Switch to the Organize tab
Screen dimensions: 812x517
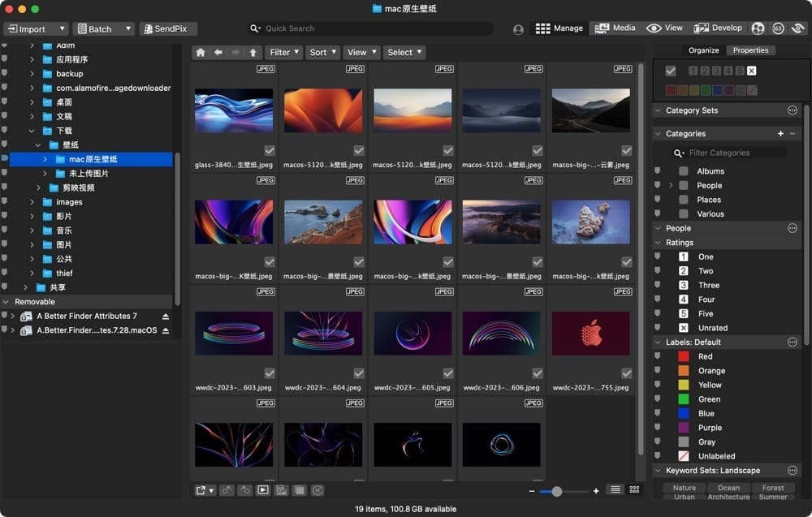coord(703,50)
